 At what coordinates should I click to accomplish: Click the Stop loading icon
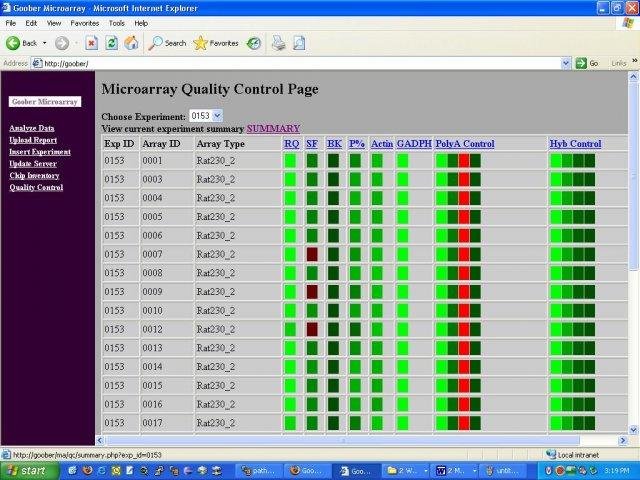tap(91, 43)
